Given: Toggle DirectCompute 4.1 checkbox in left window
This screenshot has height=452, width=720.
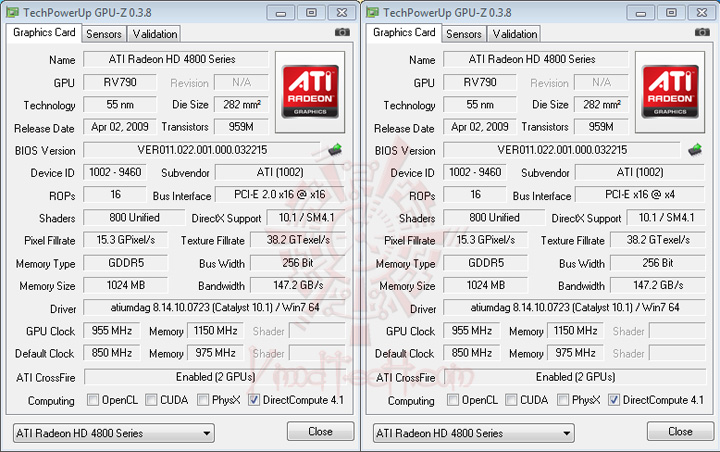Looking at the screenshot, I should [254, 400].
